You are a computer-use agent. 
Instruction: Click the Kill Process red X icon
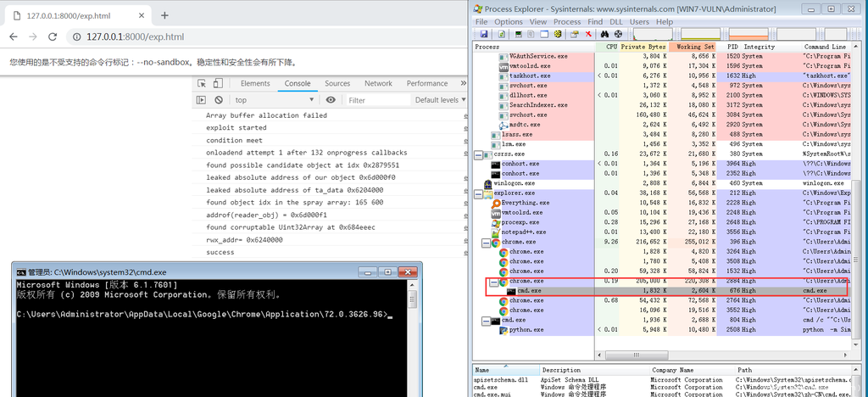click(588, 34)
